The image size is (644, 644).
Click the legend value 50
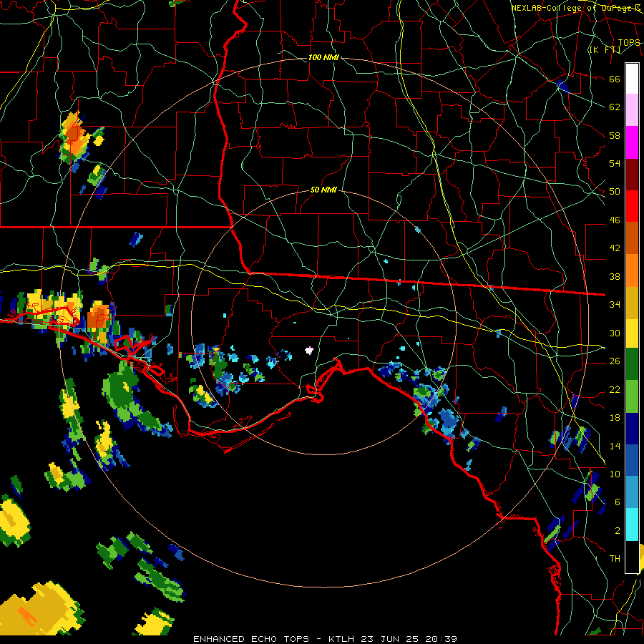615,192
